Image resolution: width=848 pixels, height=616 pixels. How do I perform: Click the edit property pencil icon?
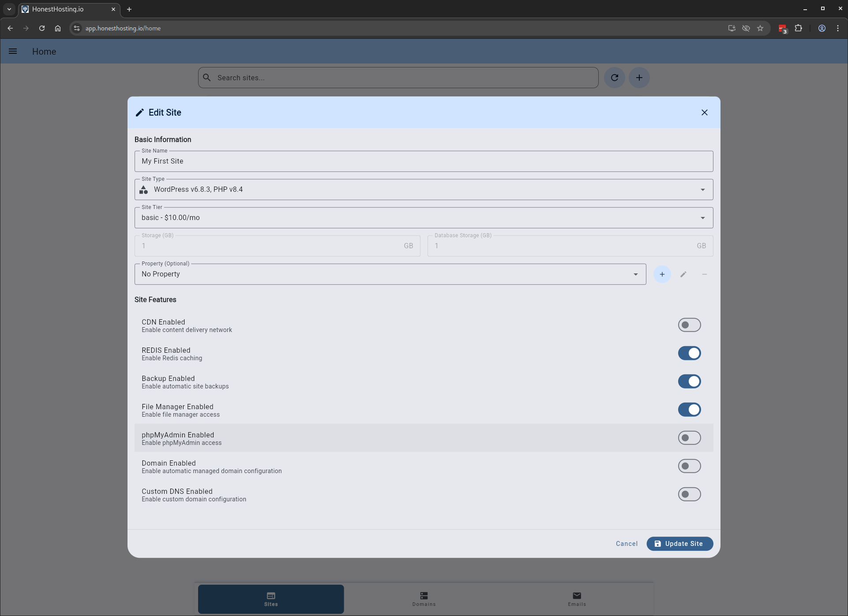point(683,274)
